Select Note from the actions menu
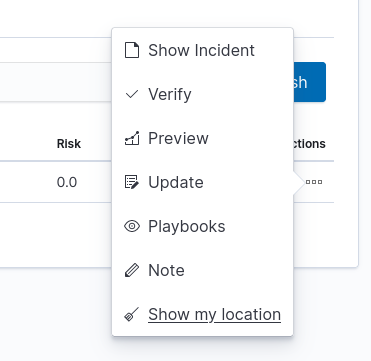Screen dimensions: 371x361 tap(203, 270)
